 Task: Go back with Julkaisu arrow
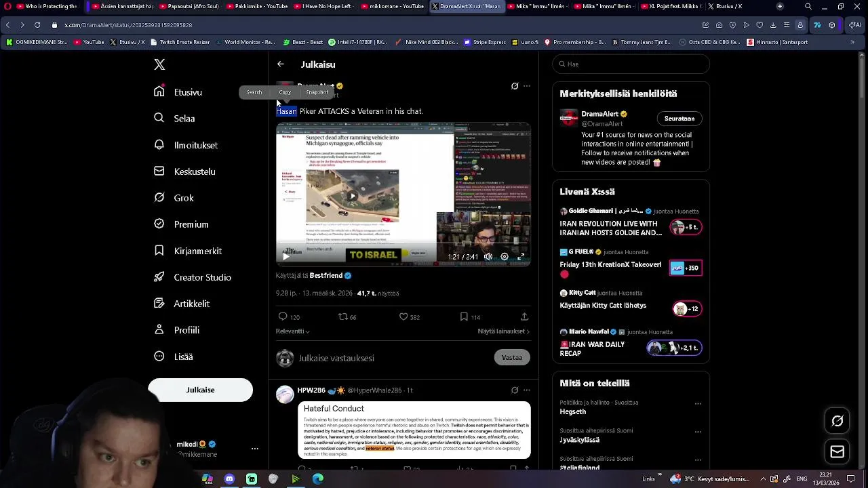point(281,64)
